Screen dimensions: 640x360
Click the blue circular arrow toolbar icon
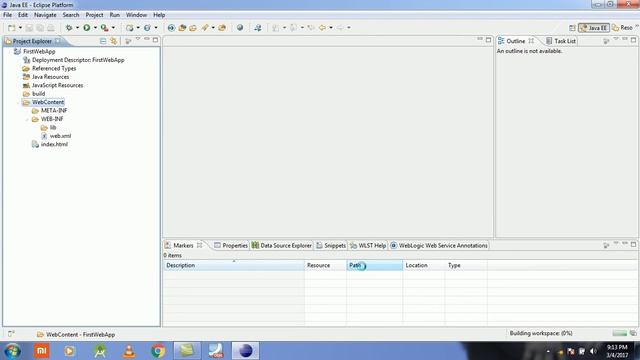(x=171, y=28)
